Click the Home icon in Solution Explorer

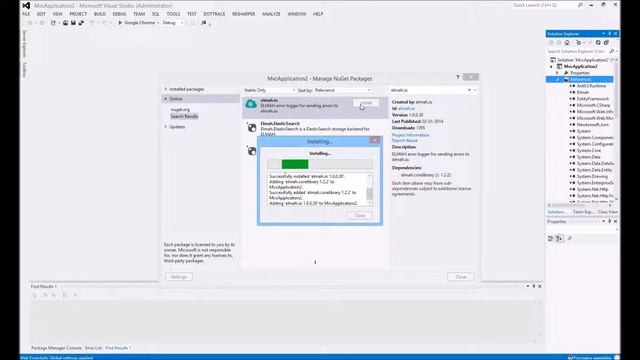(x=567, y=42)
